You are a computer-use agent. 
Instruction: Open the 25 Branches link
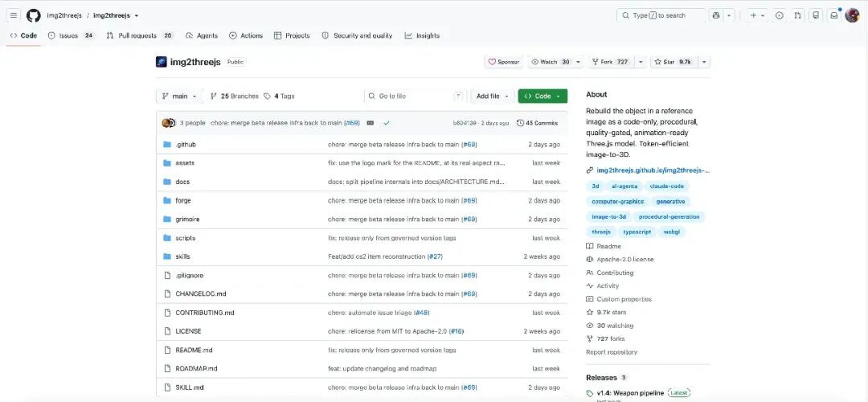234,96
